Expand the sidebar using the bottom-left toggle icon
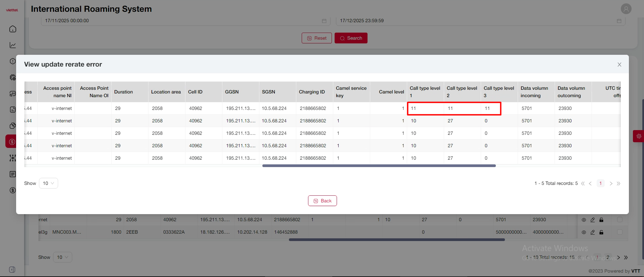The height and width of the screenshot is (277, 644). (12, 270)
